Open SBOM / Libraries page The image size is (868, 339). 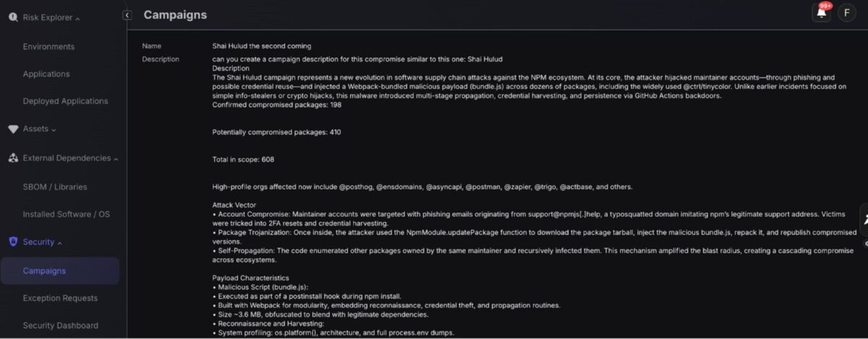point(55,187)
